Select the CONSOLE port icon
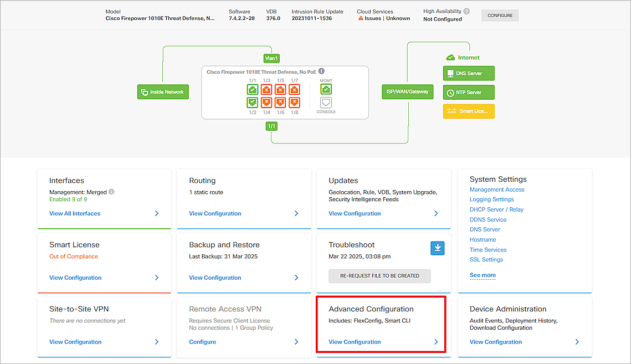Viewport: 631px width, 364px height. tap(326, 102)
